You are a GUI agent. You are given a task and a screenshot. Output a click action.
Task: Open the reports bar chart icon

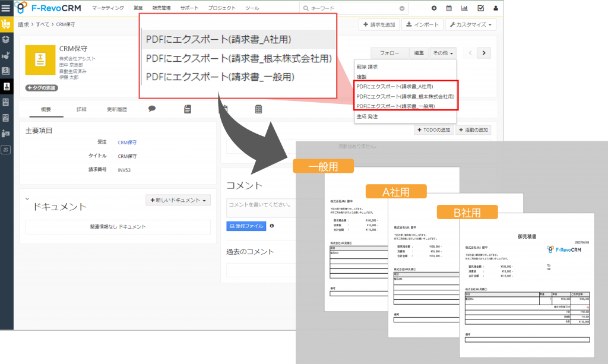click(x=464, y=8)
